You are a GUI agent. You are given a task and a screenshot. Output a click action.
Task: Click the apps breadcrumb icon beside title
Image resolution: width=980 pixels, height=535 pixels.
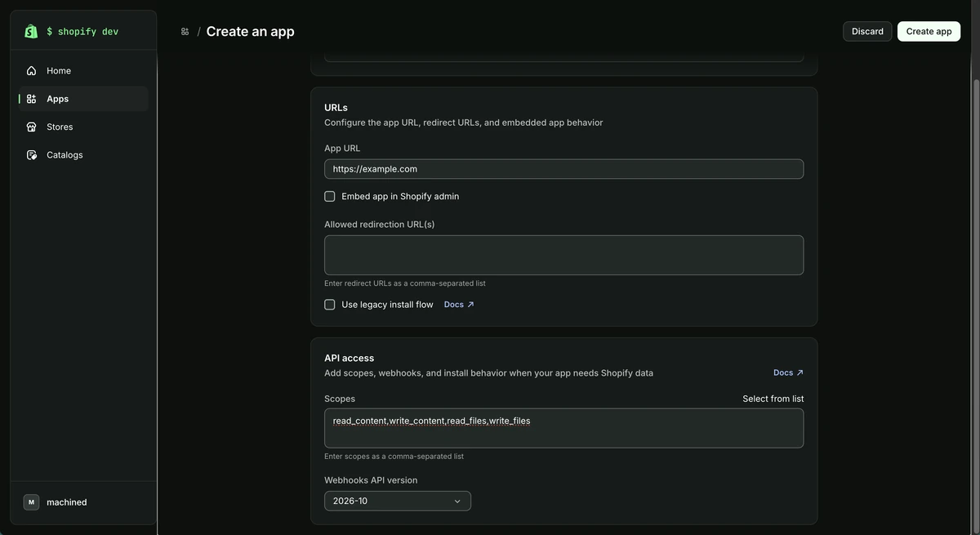[185, 31]
